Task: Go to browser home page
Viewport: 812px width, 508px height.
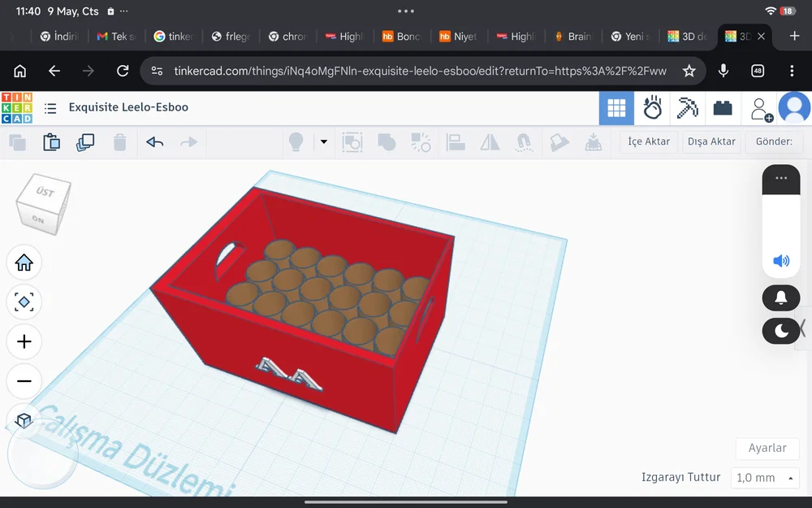Action: click(x=19, y=71)
